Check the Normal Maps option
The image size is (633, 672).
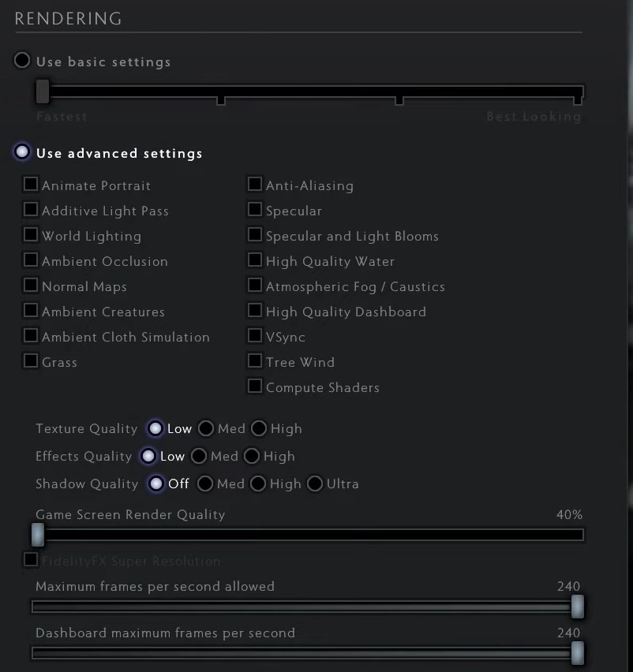(31, 285)
